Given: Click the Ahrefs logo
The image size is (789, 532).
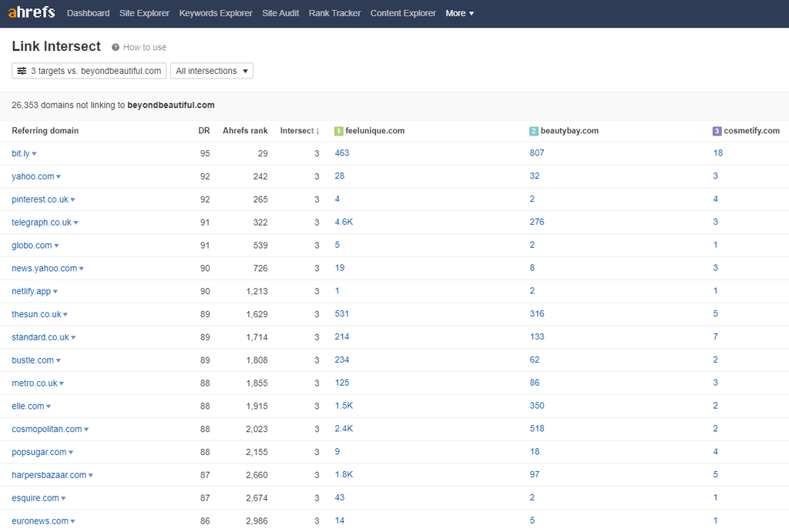Looking at the screenshot, I should 32,13.
